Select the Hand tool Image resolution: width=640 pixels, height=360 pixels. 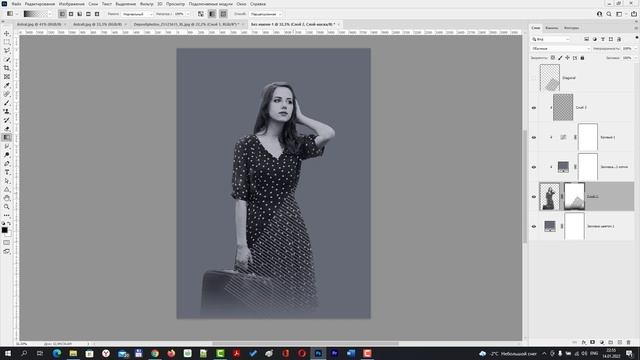[x=7, y=198]
